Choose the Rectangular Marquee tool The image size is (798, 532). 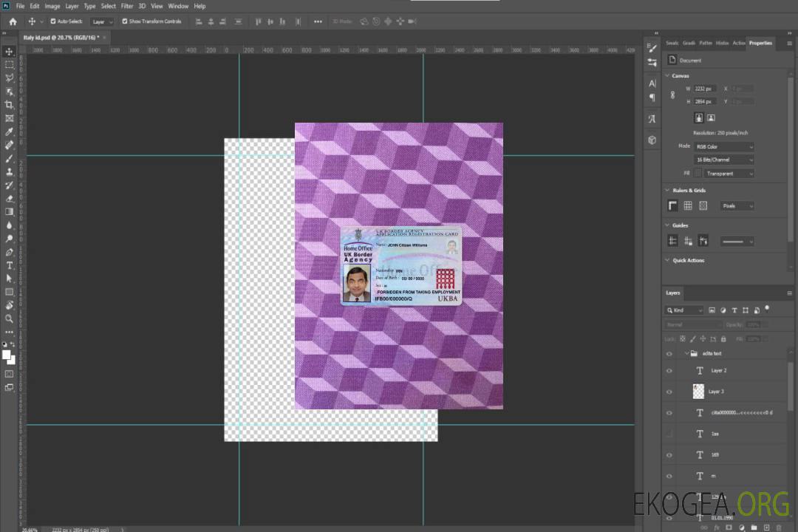10,64
